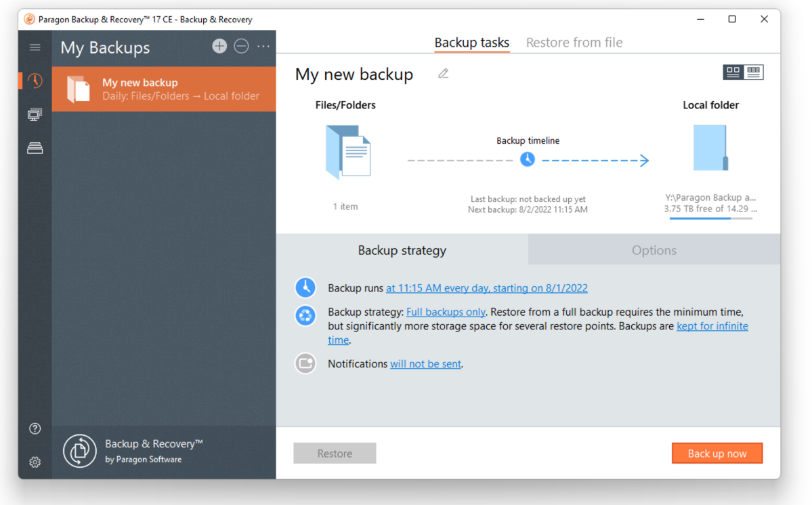Open the backup history clock icon

tap(35, 81)
